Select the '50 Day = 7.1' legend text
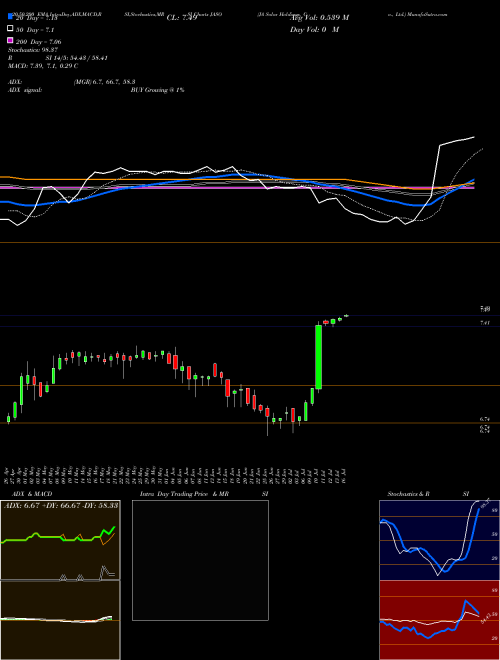This screenshot has width=500, height=660. coord(35,30)
